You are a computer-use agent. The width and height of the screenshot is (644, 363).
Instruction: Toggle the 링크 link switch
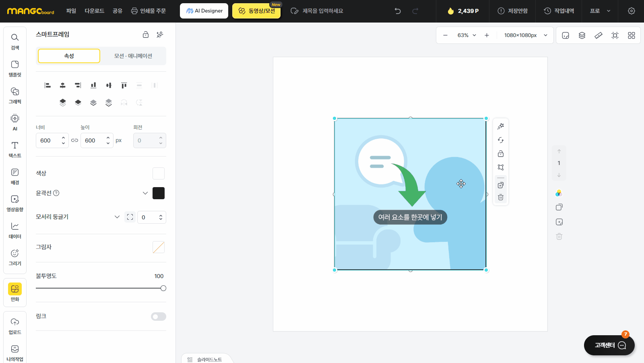click(159, 317)
